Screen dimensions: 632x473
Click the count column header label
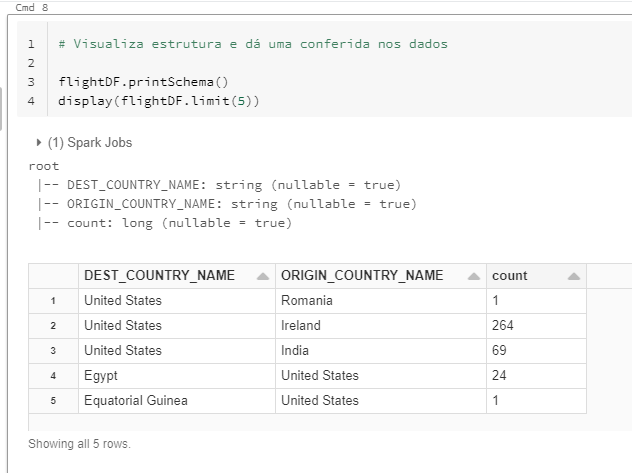(510, 276)
